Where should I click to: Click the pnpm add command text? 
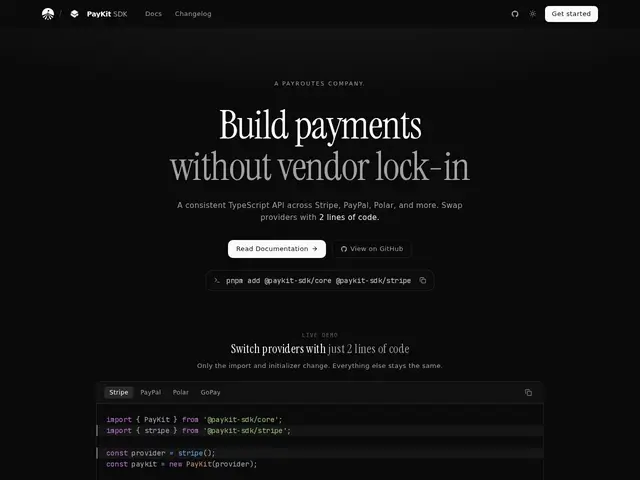(318, 280)
